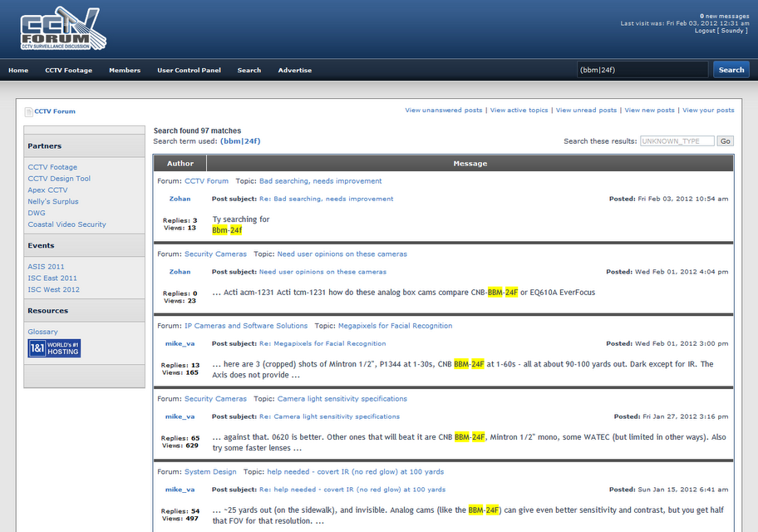Open the CCTV Footage menu item
758x532 pixels.
(68, 71)
